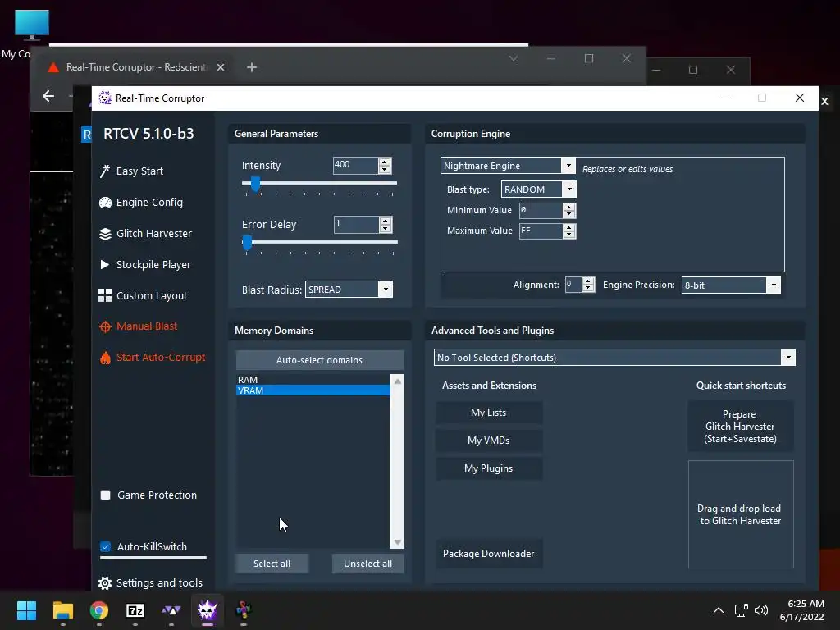Select the Custom Layout menu entry

coord(152,295)
